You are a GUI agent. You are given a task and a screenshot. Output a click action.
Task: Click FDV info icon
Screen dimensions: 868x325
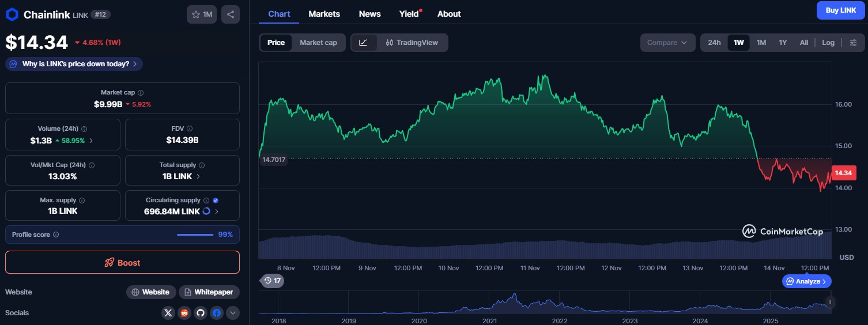[x=190, y=129]
